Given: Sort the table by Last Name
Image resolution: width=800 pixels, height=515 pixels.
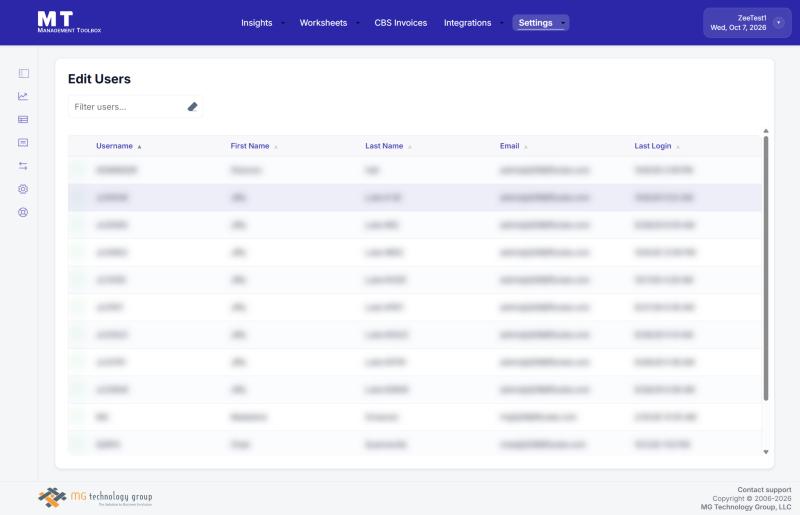Looking at the screenshot, I should click(384, 146).
